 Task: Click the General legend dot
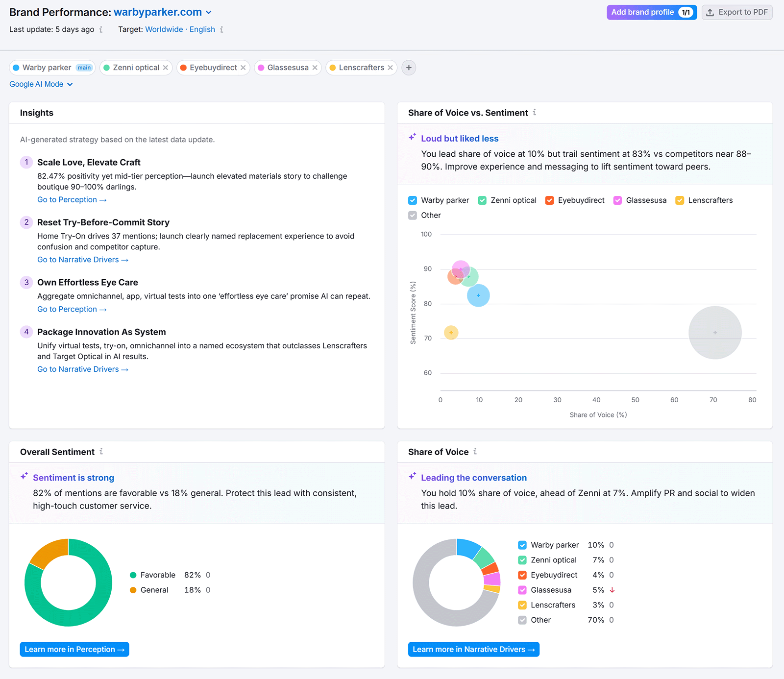pyautogui.click(x=133, y=590)
